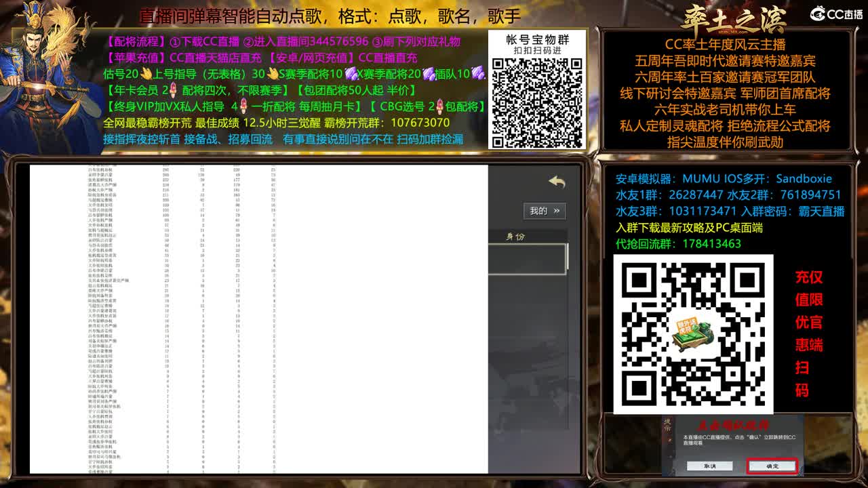Click the 六周年率土百家邀请赛冠军团队 text

tap(725, 77)
